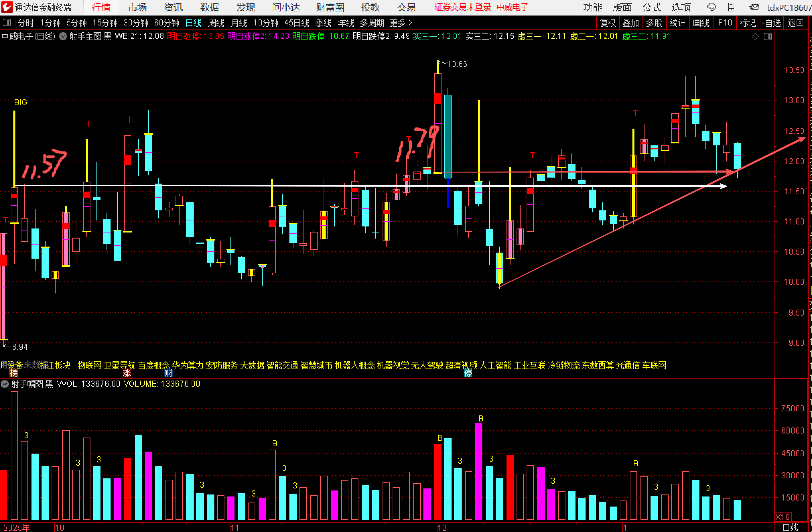Expand the 射手幅图 volume indicator dropdown
The image size is (812, 532).
tap(4, 384)
